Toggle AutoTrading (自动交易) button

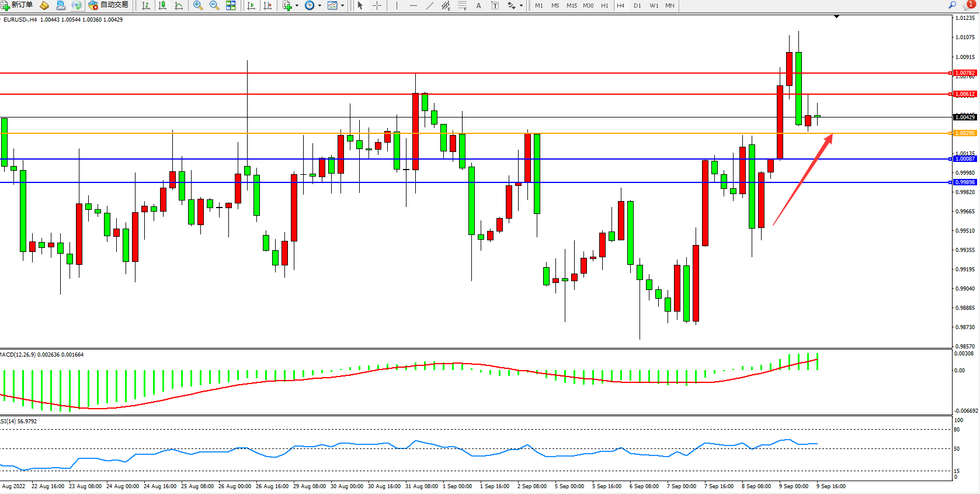click(x=109, y=5)
